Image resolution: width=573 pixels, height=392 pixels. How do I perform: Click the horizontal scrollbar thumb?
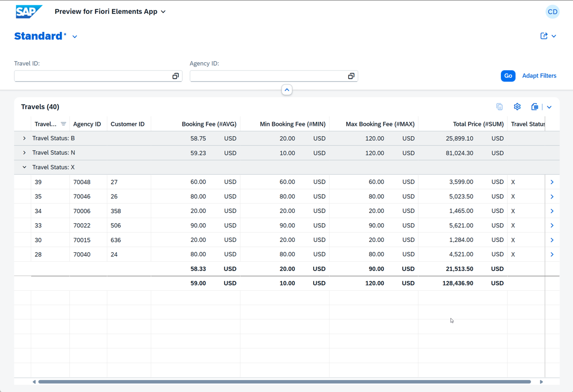(285, 382)
